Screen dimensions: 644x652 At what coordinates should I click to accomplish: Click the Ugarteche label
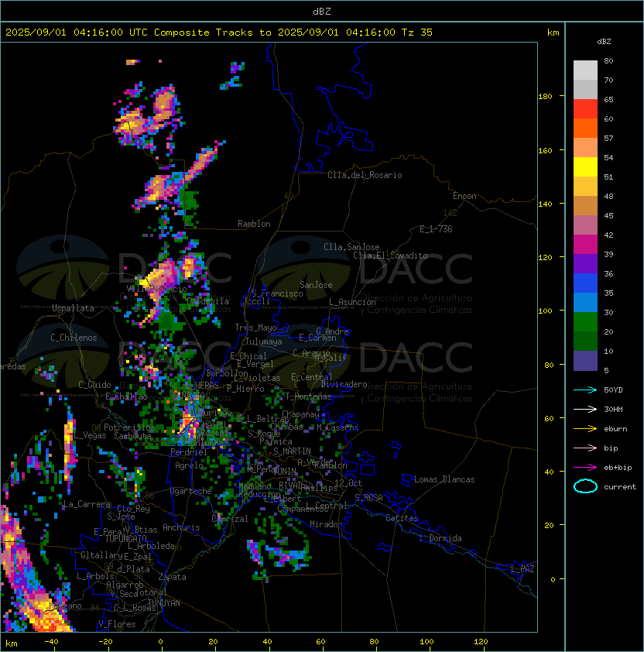(x=191, y=491)
